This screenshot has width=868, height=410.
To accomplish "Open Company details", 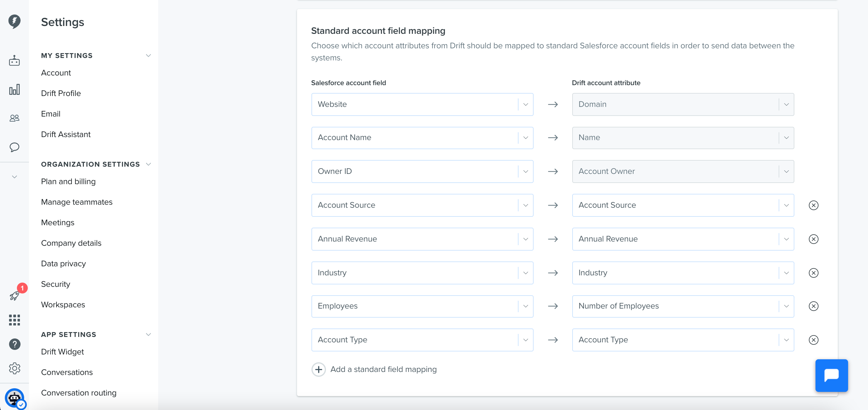I will coord(71,243).
